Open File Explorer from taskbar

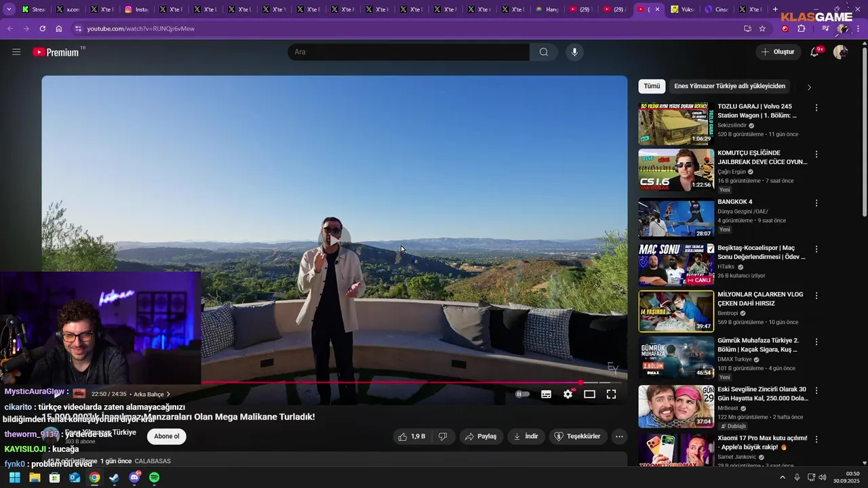[35, 478]
